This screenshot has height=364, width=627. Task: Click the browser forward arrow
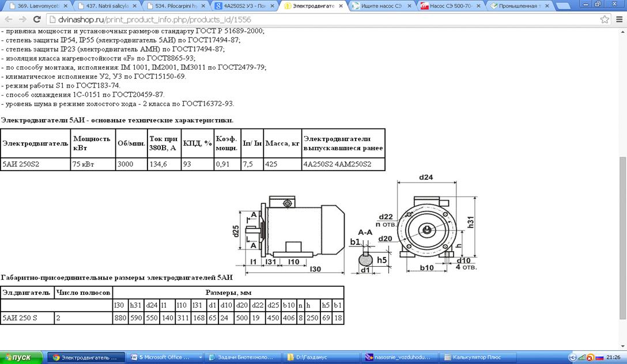pos(22,19)
